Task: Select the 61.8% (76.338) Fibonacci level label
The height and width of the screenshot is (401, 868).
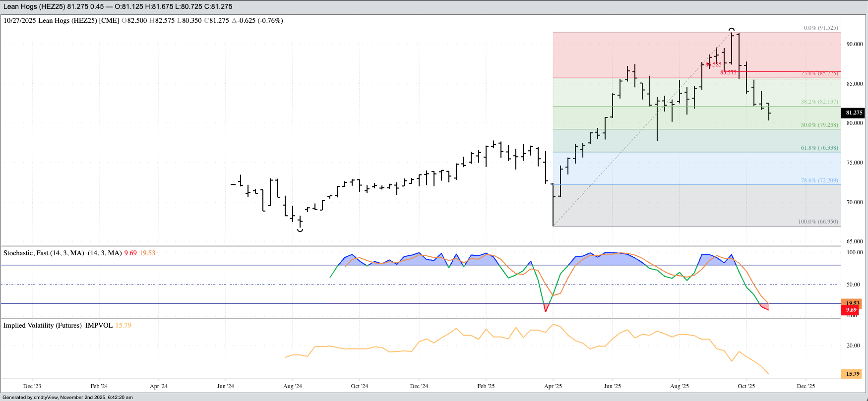Action: coord(819,148)
